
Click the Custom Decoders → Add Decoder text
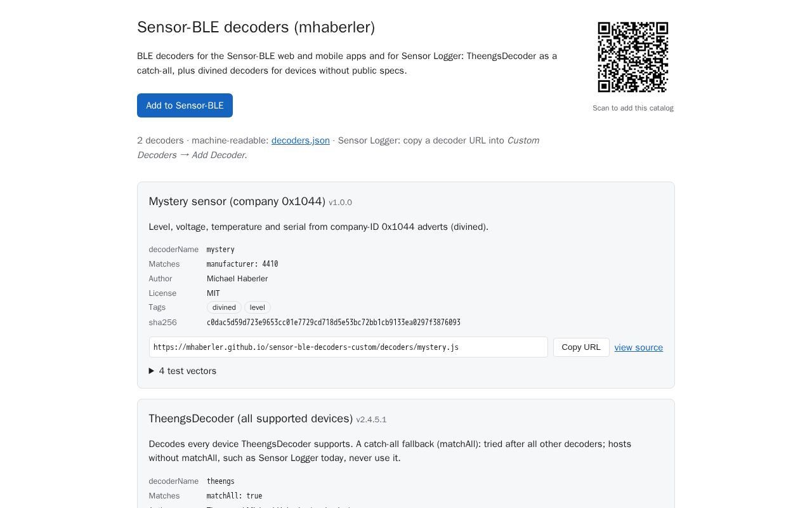pos(338,148)
